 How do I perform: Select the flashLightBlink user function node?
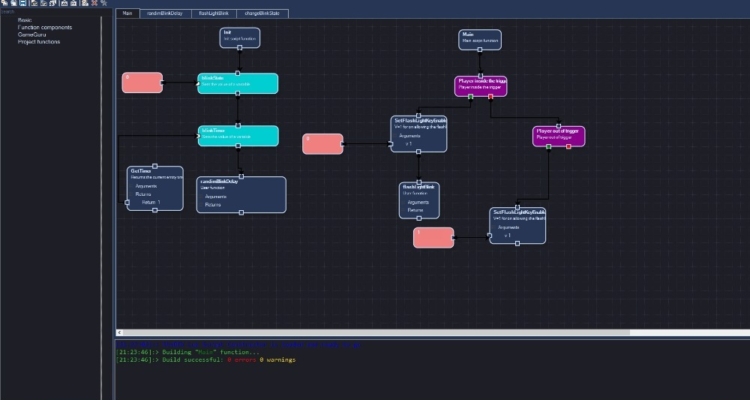click(x=419, y=200)
